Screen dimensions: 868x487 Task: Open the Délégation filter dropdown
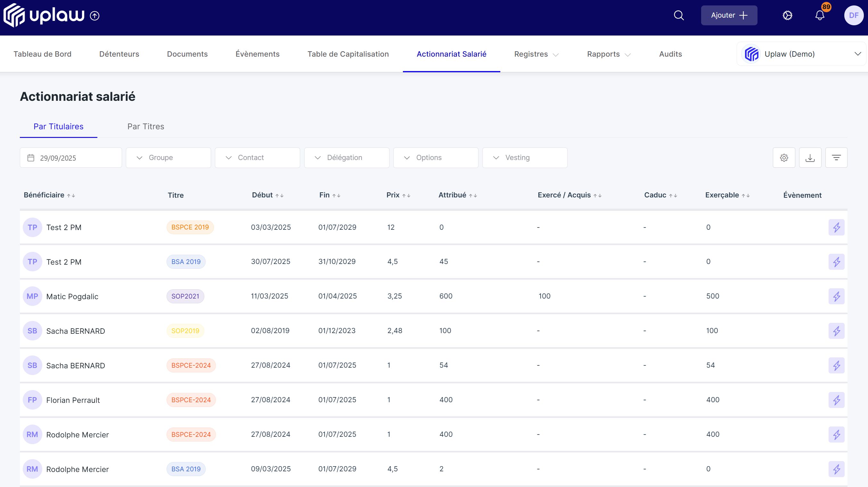(x=347, y=157)
